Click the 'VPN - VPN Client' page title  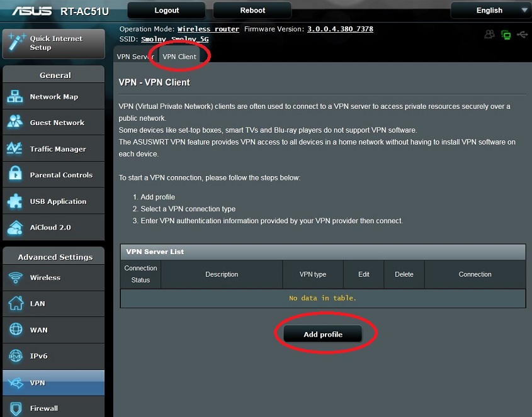tap(154, 82)
